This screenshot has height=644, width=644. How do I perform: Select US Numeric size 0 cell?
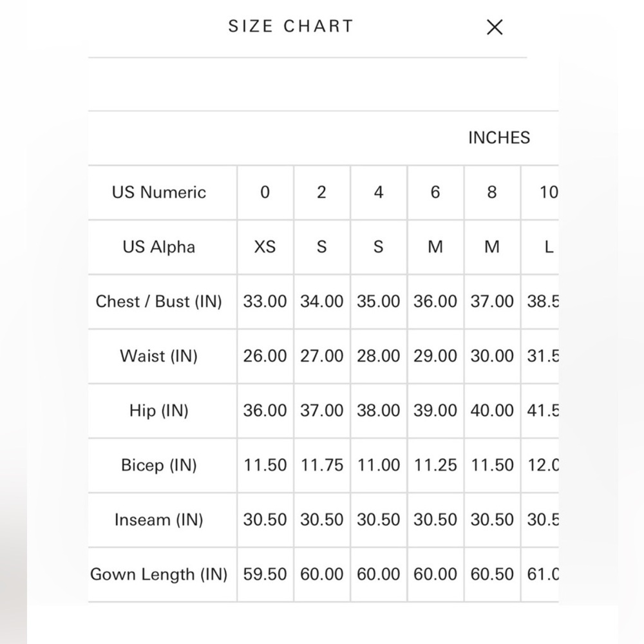click(x=265, y=192)
